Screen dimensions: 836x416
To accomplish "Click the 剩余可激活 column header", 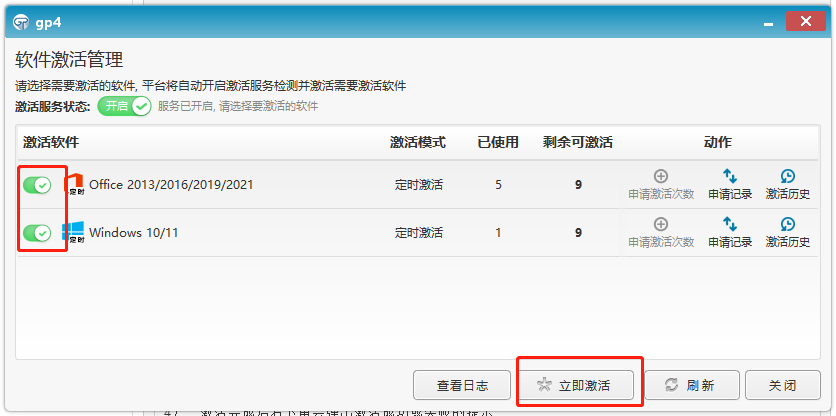I will point(577,142).
